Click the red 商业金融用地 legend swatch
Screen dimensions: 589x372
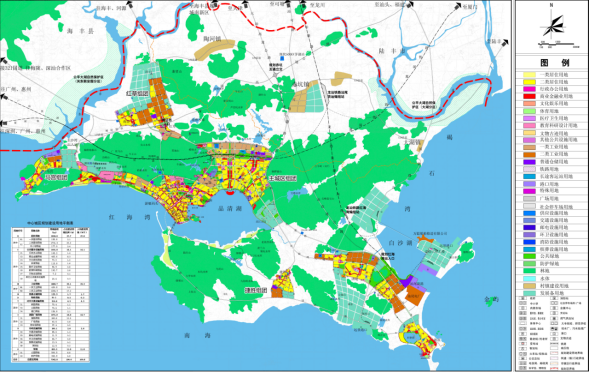[x=530, y=96]
